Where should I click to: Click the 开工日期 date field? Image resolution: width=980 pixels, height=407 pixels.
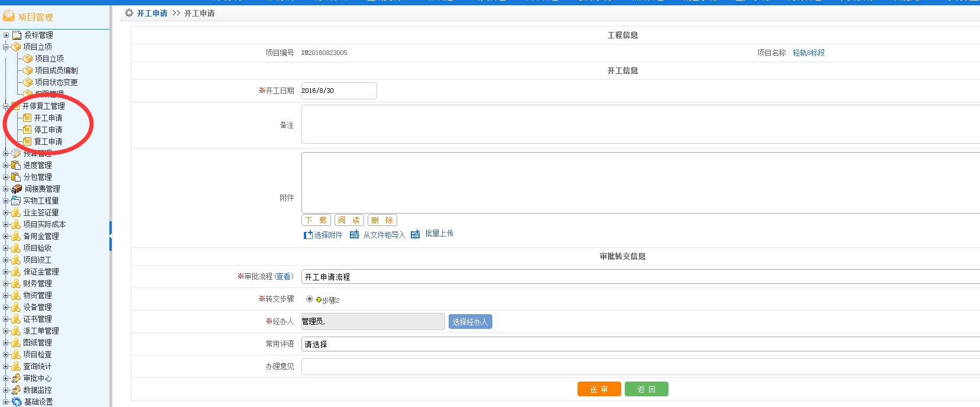point(339,91)
